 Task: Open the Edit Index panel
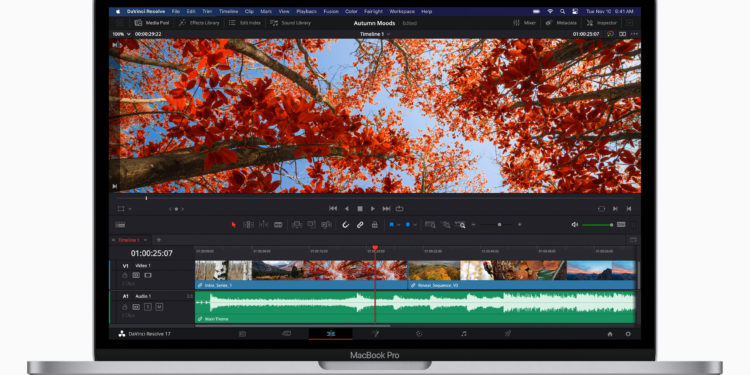(x=244, y=22)
